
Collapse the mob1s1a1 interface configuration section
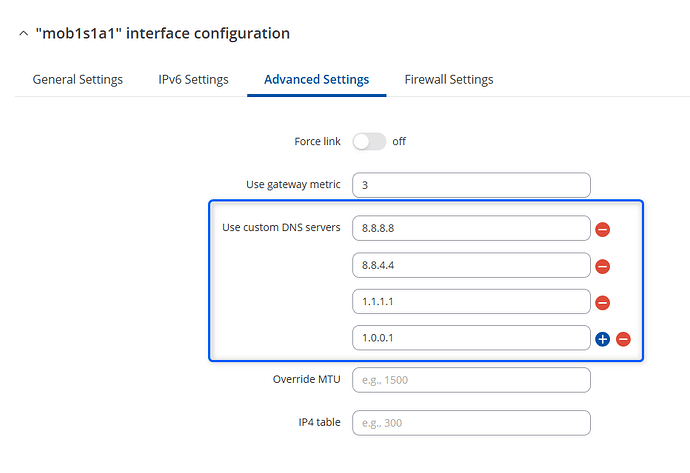coord(24,33)
